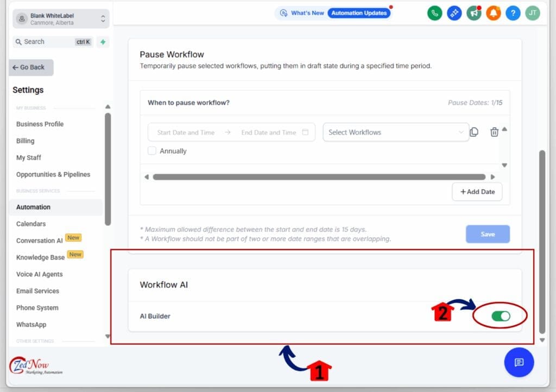Open Phone System settings
Screen dimensions: 556x392
pos(37,308)
